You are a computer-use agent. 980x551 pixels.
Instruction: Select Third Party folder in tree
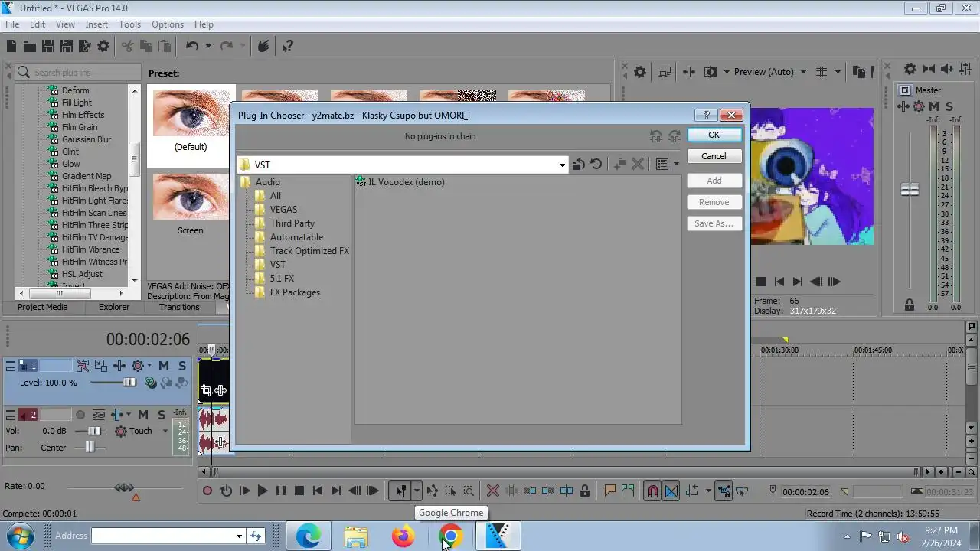(292, 223)
